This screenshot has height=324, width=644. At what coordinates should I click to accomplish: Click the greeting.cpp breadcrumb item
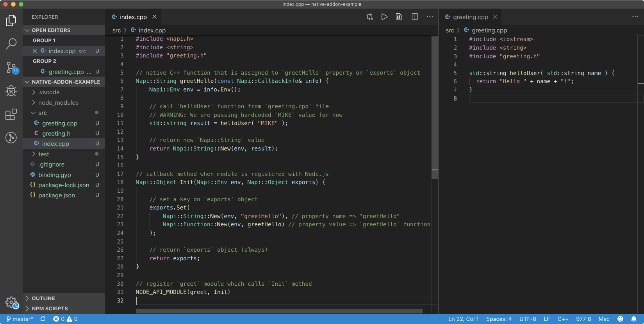485,30
